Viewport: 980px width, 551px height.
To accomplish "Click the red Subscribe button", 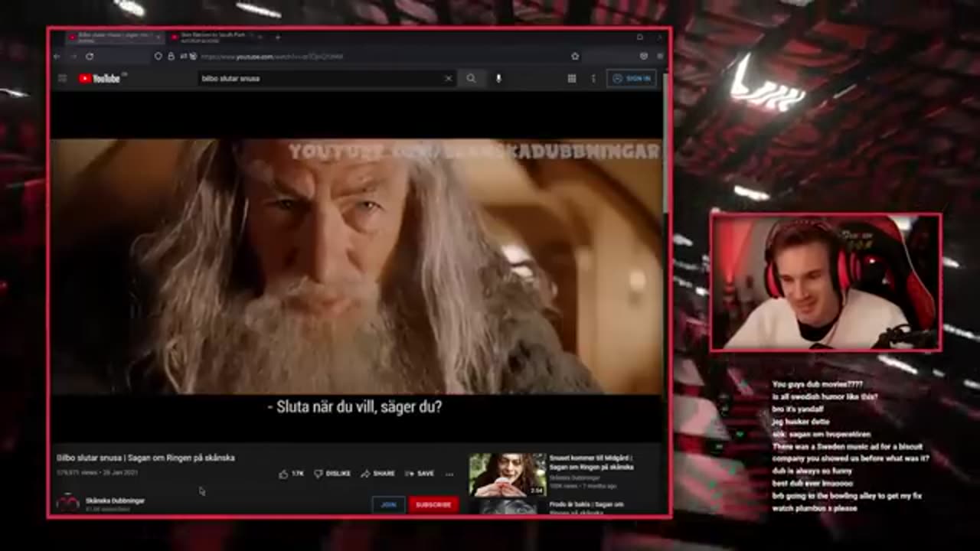I will click(x=433, y=504).
